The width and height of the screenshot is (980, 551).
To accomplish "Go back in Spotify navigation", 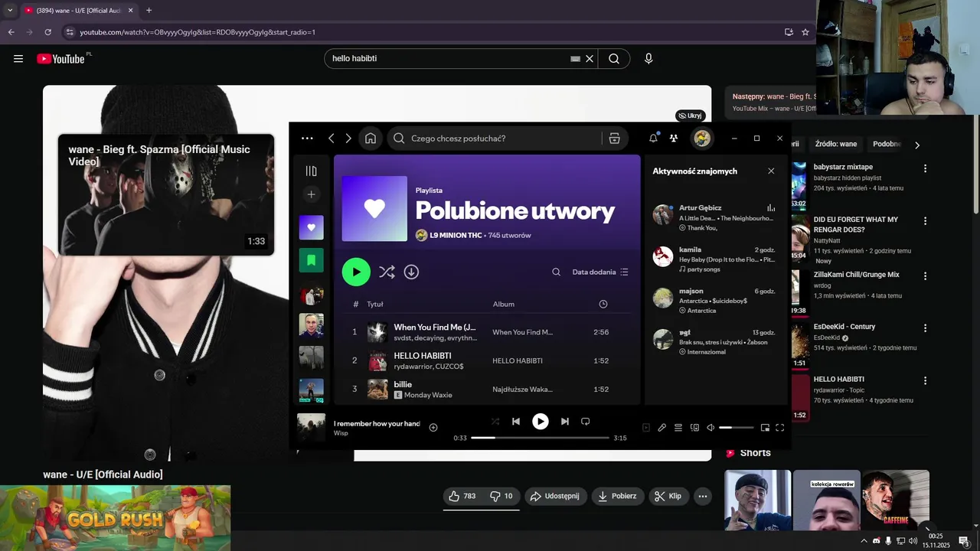I will 331,139.
